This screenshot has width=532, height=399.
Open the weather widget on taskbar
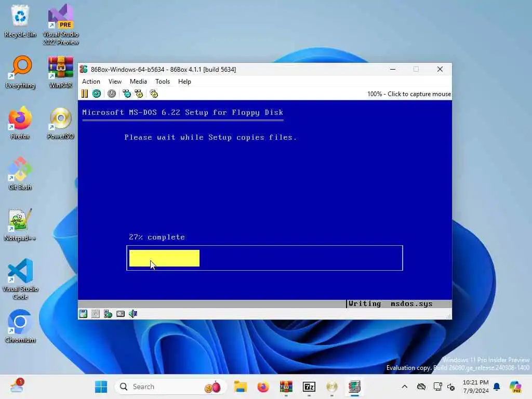click(x=17, y=386)
